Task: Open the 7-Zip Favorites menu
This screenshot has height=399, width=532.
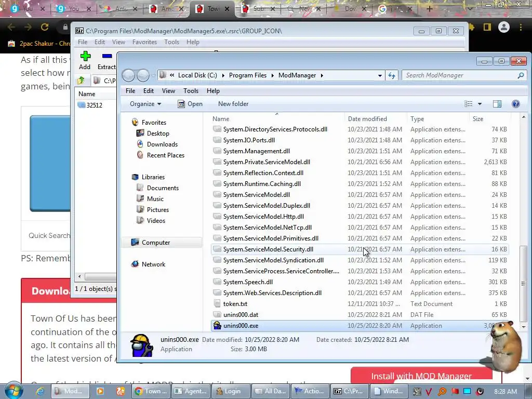Action: point(144,42)
